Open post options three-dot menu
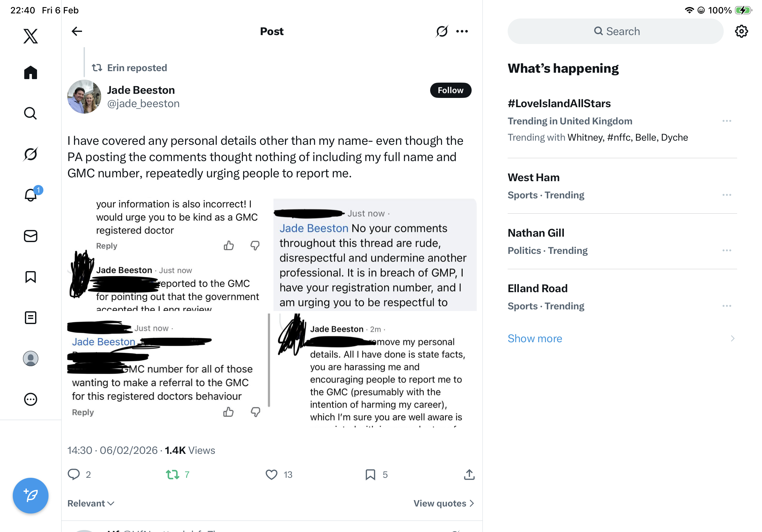The image size is (762, 532). click(462, 31)
